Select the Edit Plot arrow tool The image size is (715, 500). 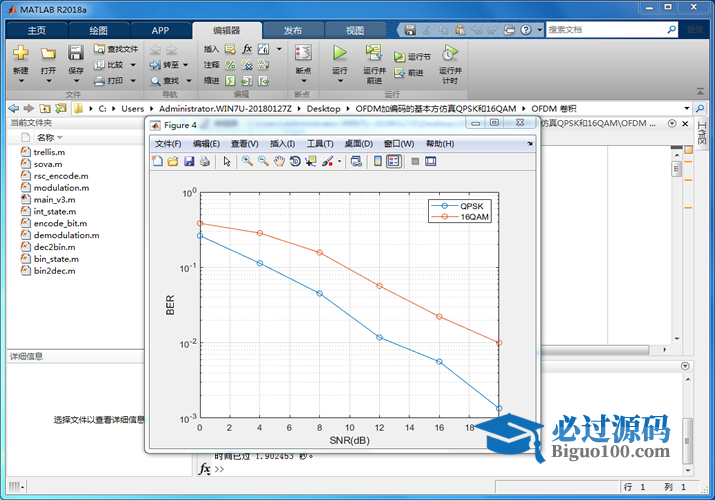[227, 161]
